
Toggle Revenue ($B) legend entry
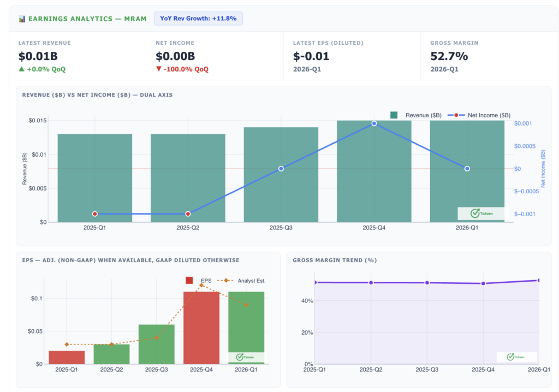pyautogui.click(x=416, y=115)
